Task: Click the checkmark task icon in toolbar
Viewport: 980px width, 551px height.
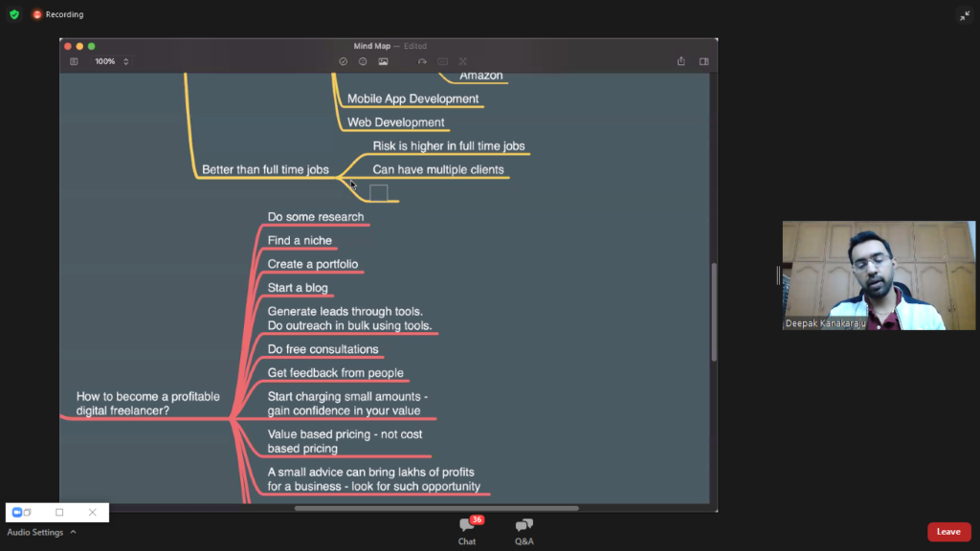Action: [343, 61]
